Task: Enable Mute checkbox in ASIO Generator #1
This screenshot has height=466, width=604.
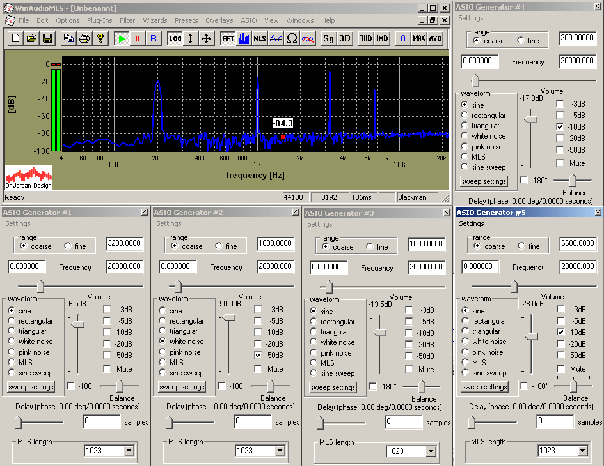Action: [x=107, y=369]
